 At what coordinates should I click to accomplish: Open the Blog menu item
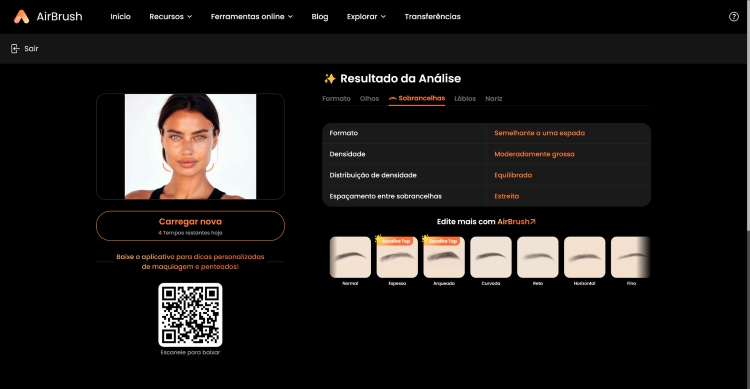(320, 17)
